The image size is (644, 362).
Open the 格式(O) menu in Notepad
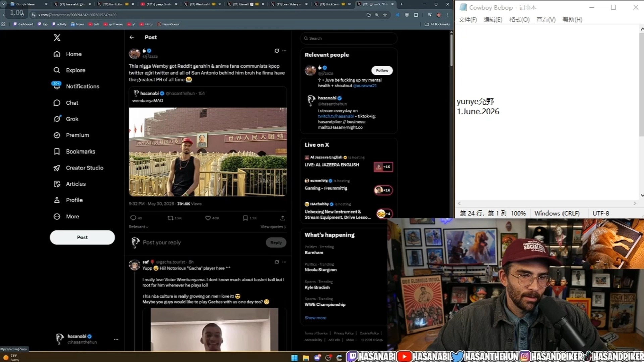[519, 20]
